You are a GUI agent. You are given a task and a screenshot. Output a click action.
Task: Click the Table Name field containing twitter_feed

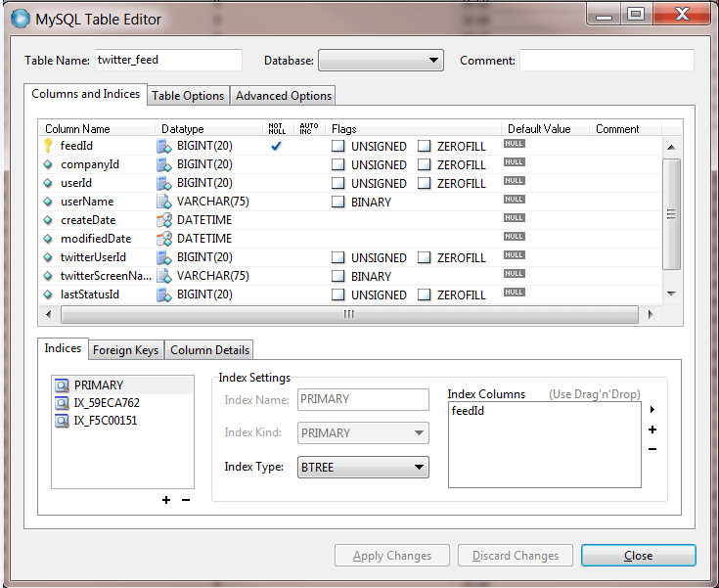pos(168,60)
